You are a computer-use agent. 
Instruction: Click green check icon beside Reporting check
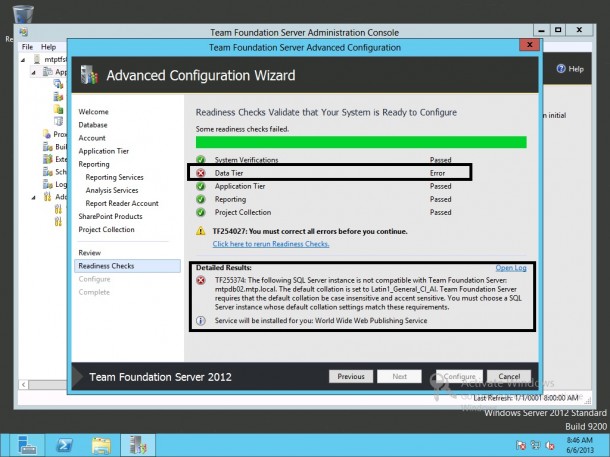[x=201, y=200]
